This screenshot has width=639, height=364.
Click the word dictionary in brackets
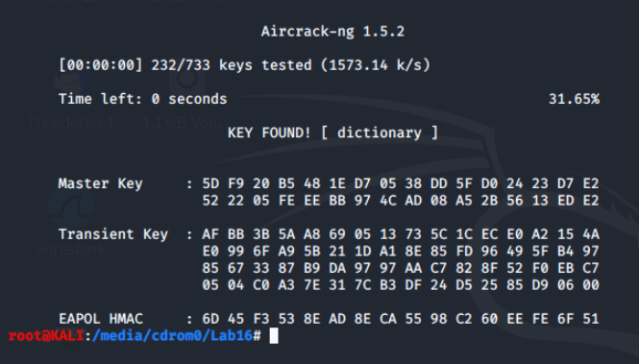pyautogui.click(x=379, y=133)
